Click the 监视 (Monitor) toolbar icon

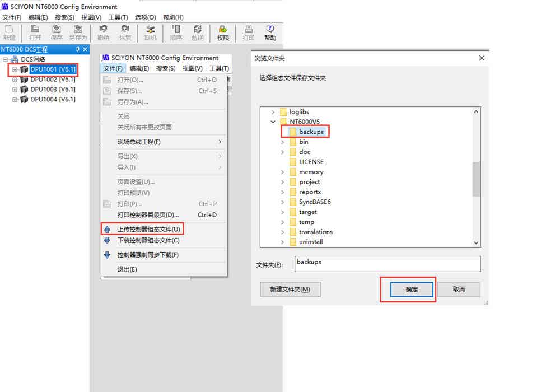tap(198, 33)
